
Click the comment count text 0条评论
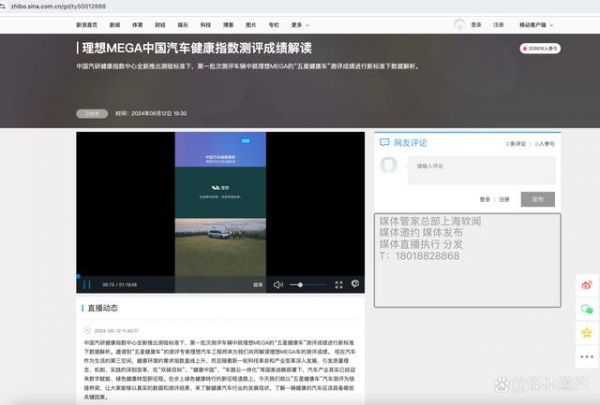[516, 144]
